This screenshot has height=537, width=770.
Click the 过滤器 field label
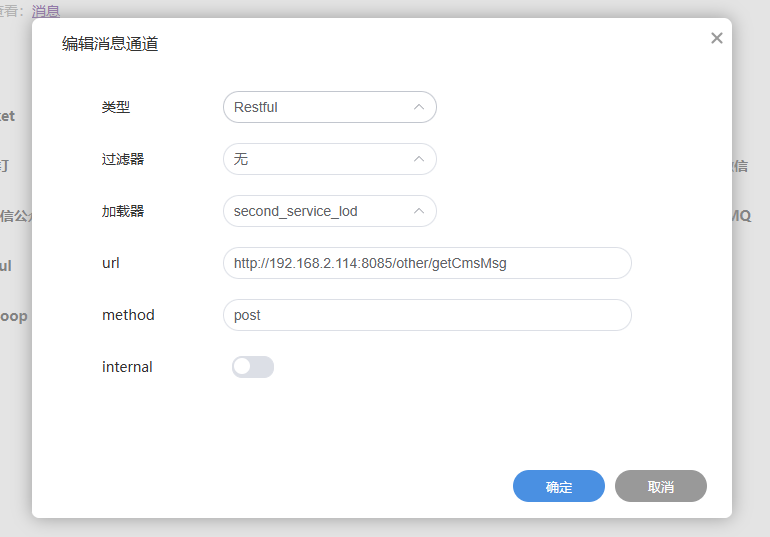pos(123,159)
